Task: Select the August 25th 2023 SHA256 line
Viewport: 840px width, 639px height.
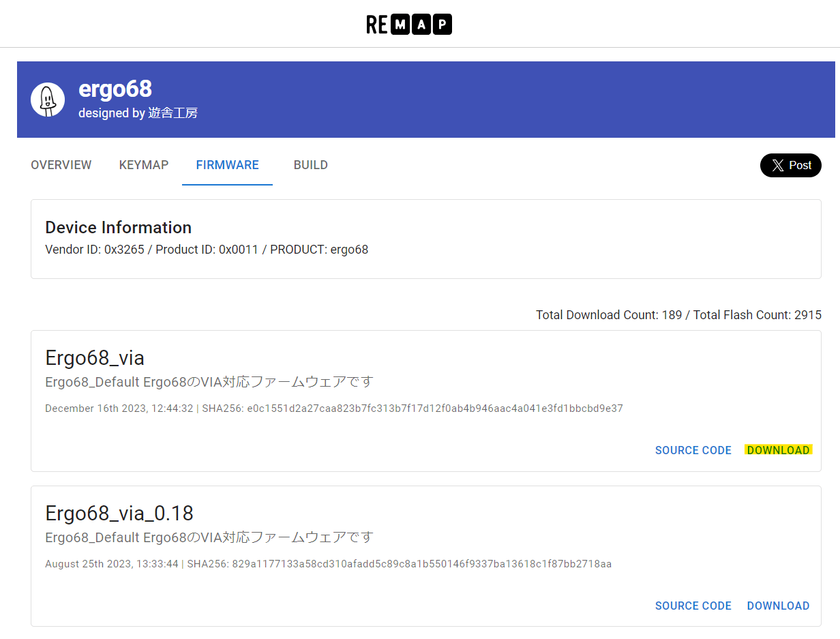Action: coord(329,564)
